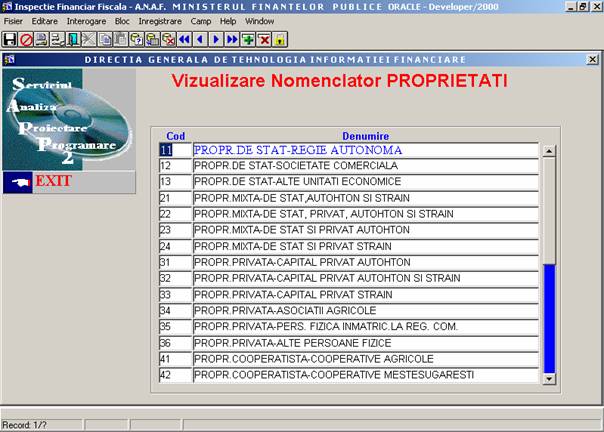Click the blue scrollbar thumb
The width and height of the screenshot is (604, 432).
(548, 318)
